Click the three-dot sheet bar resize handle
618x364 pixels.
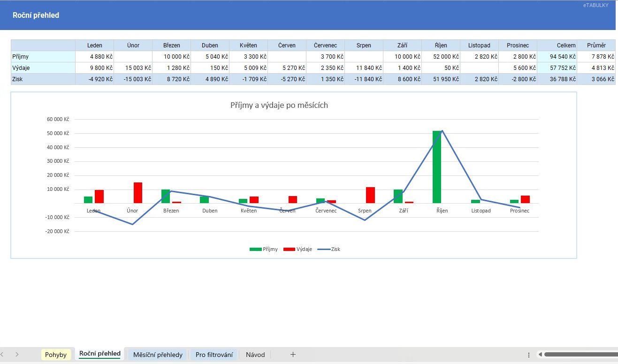[529, 355]
